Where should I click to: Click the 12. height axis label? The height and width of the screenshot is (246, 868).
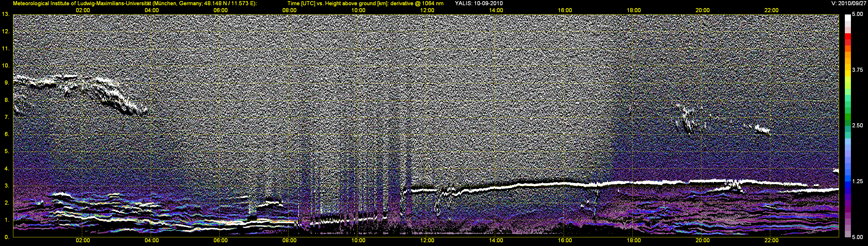pyautogui.click(x=6, y=31)
